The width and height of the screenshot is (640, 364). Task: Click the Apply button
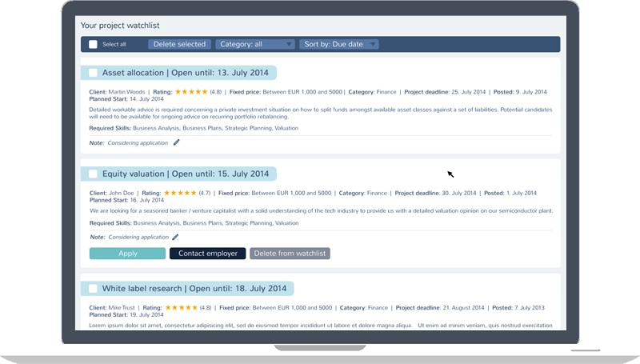[x=127, y=254]
